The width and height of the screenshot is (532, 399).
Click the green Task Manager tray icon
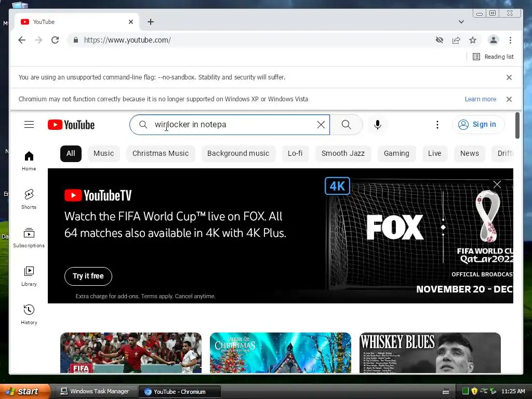point(465,391)
